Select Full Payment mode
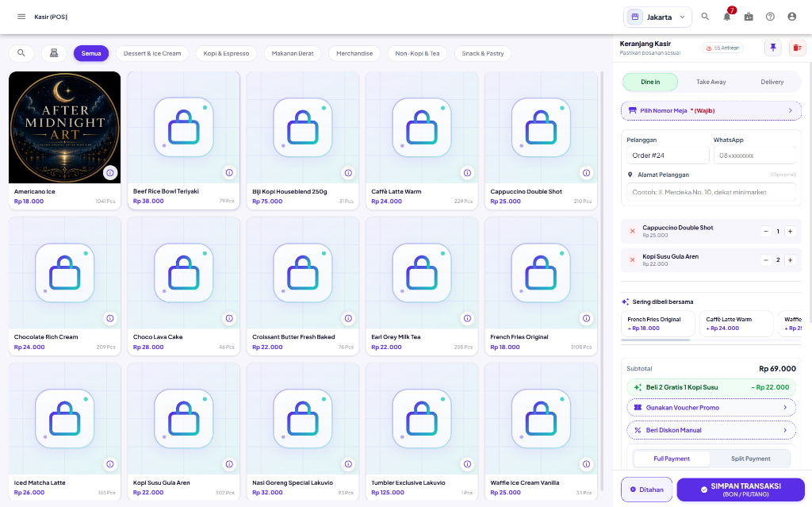The width and height of the screenshot is (812, 507). pos(672,459)
